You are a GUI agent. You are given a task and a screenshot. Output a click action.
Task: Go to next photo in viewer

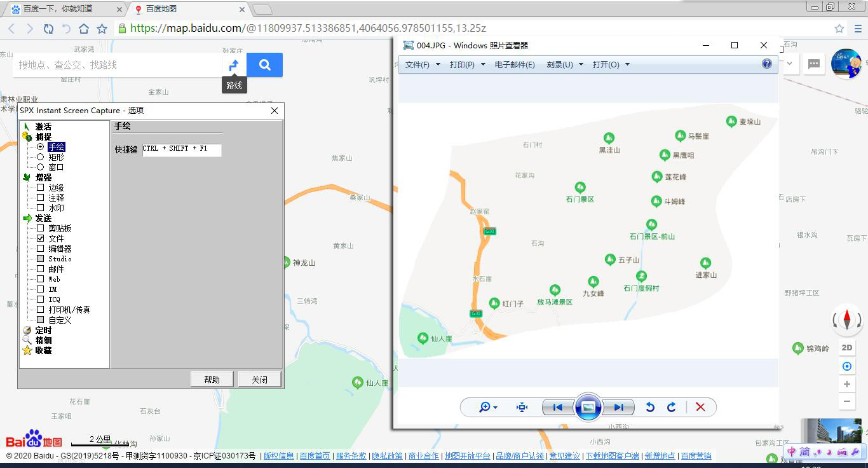click(618, 407)
